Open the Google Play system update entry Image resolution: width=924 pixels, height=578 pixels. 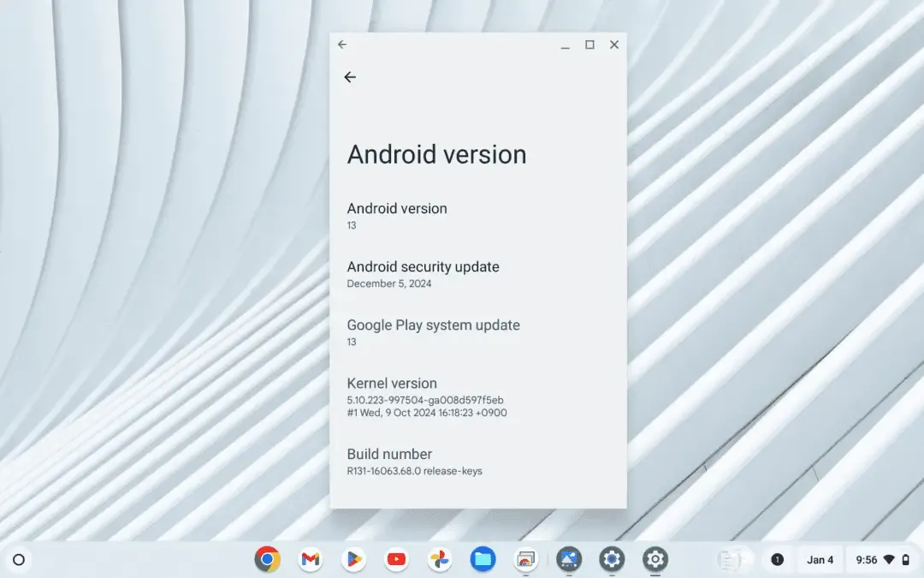click(478, 332)
